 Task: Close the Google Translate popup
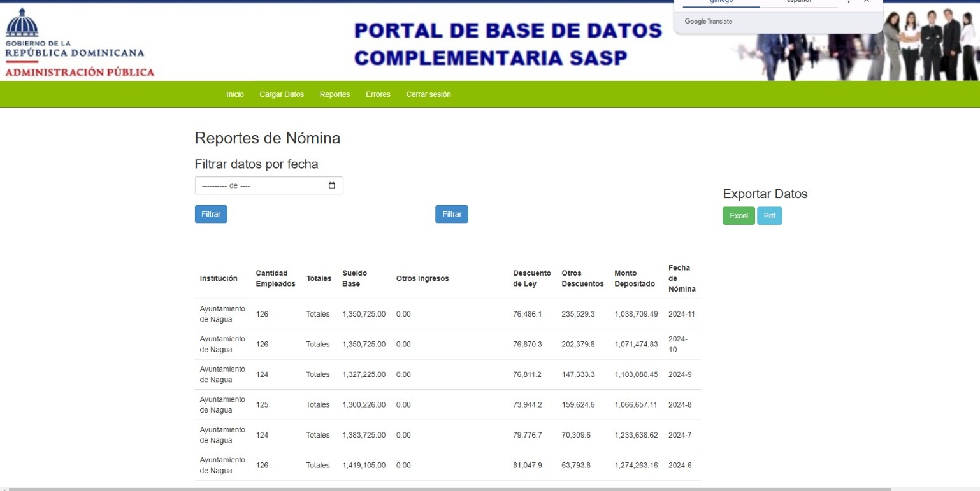click(867, 2)
